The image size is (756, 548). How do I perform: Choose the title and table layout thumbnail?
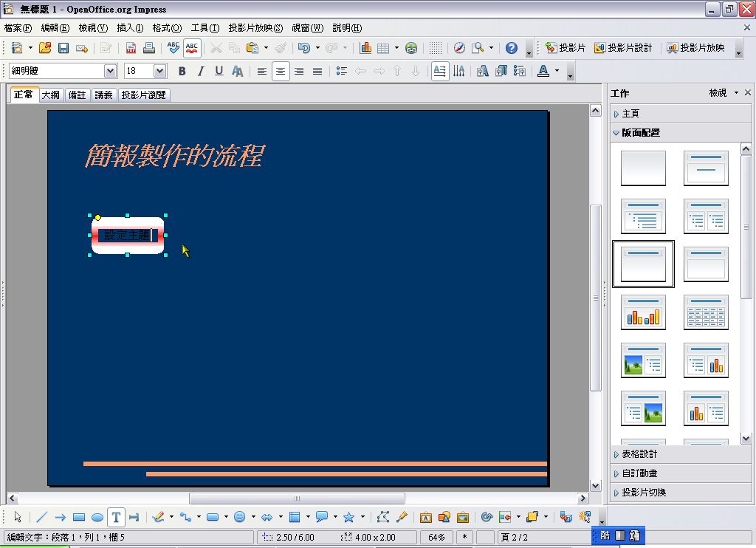[706, 312]
